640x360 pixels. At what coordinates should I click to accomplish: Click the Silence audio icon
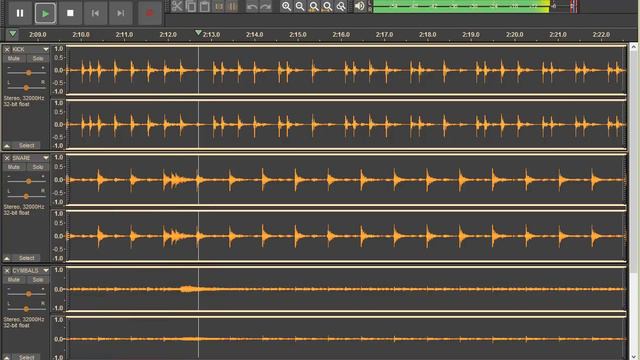232,6
